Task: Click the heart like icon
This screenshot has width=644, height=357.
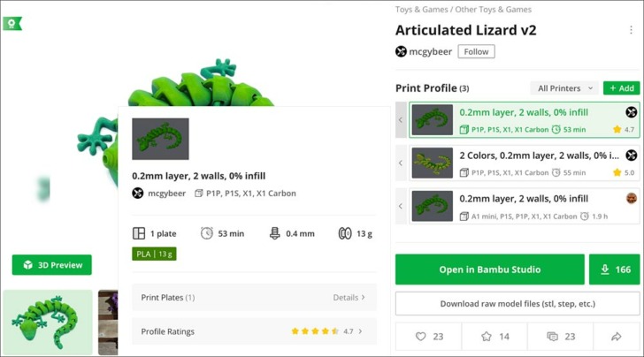Action: [x=421, y=337]
